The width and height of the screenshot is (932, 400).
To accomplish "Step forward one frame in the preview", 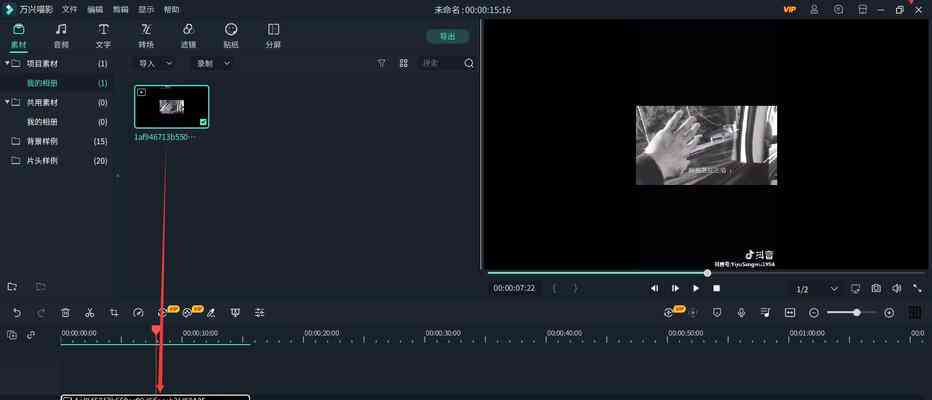I will (x=675, y=288).
